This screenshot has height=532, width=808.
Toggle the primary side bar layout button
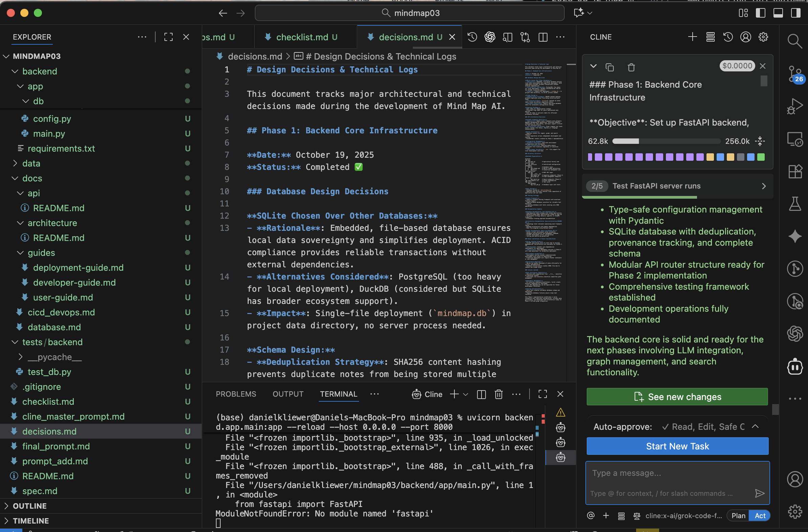pos(760,13)
